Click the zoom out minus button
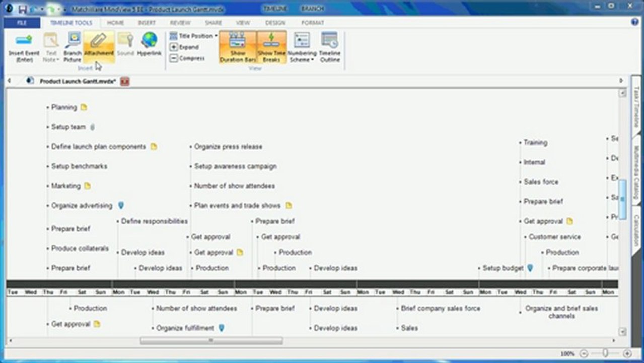Viewport: 644px width, 363px height. coord(584,354)
